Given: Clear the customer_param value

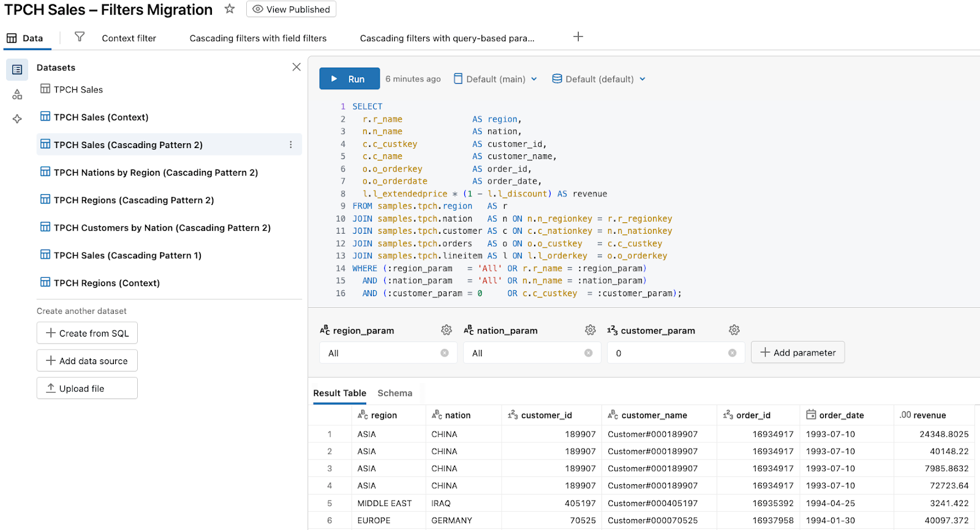Looking at the screenshot, I should (733, 353).
